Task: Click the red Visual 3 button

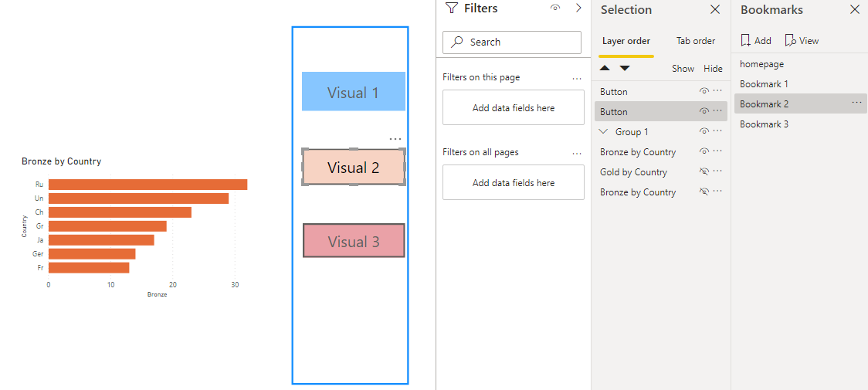Action: pos(353,241)
